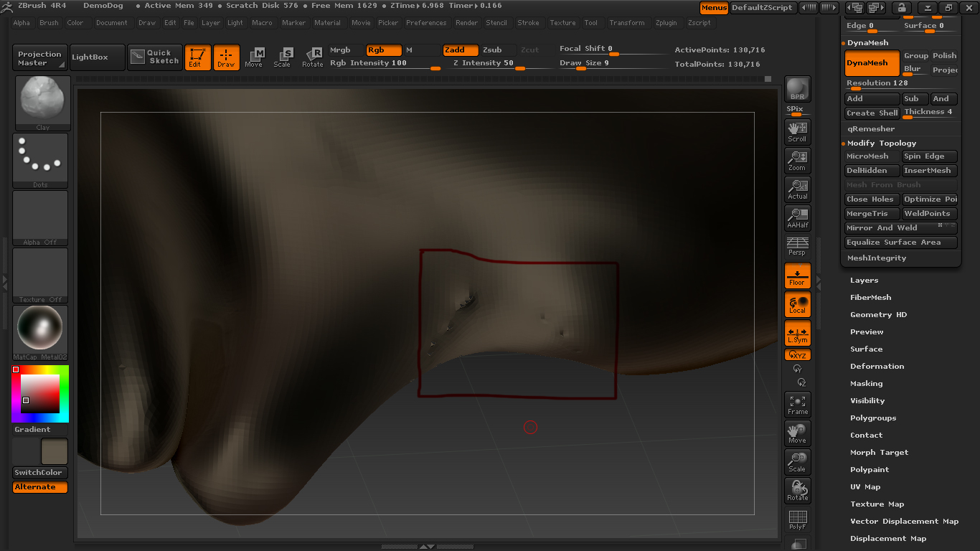Toggle the Floor grid
The width and height of the screenshot is (980, 551).
(x=797, y=275)
